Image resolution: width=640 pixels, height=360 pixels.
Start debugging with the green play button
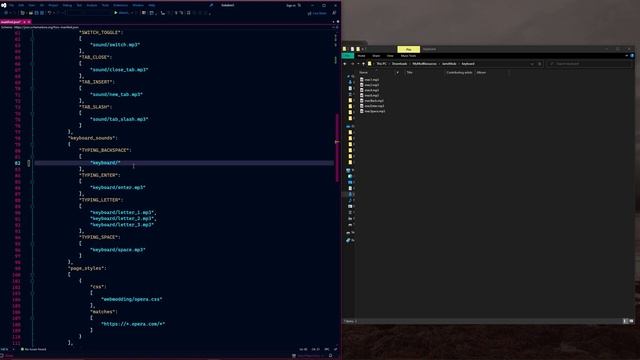116,13
